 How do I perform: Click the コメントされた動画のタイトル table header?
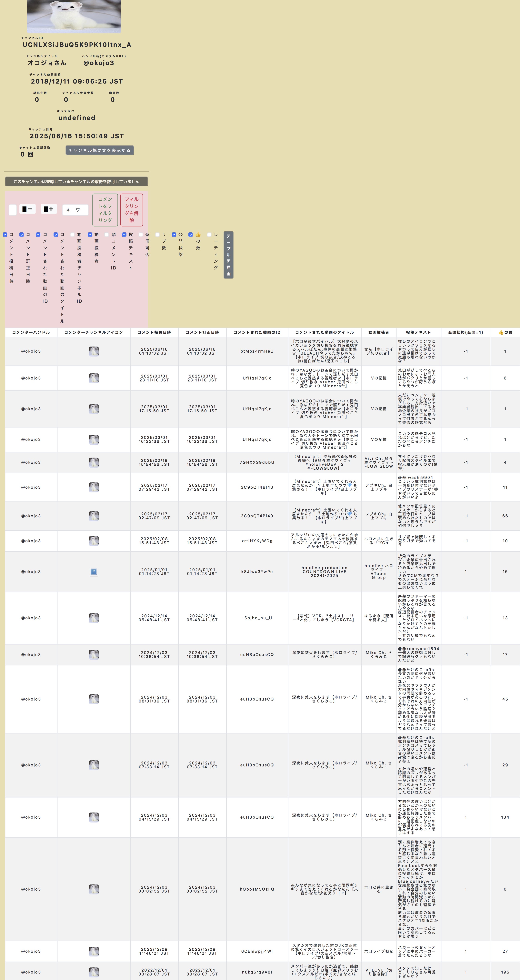point(325,332)
